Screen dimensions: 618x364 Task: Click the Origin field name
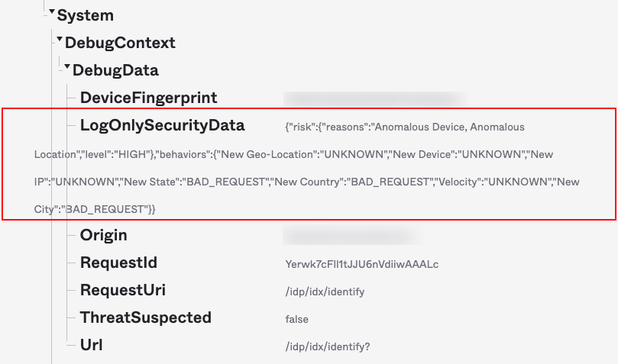click(104, 235)
